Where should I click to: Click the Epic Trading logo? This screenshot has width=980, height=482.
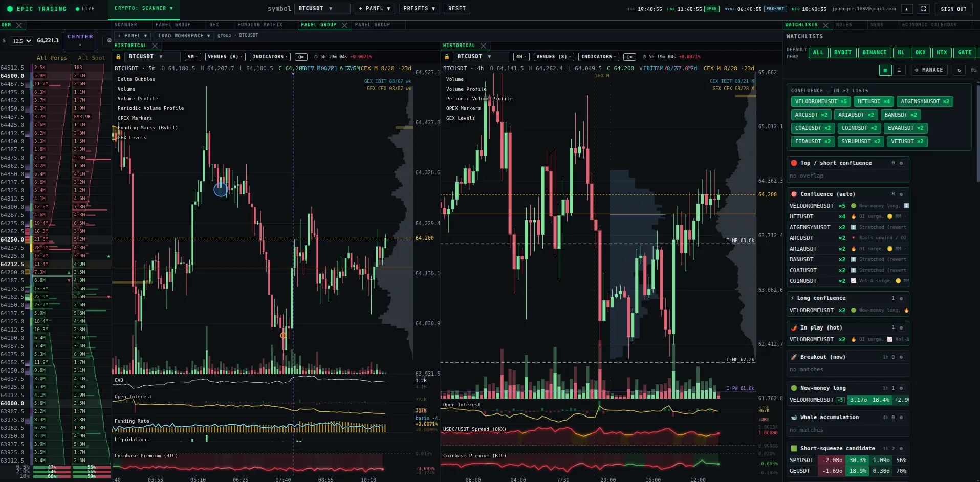click(x=36, y=9)
